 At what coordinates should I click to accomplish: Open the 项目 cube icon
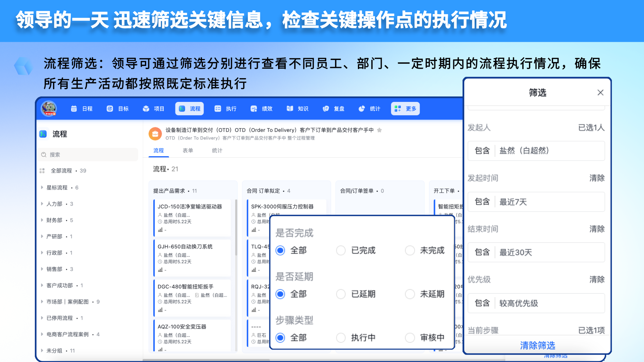(146, 109)
